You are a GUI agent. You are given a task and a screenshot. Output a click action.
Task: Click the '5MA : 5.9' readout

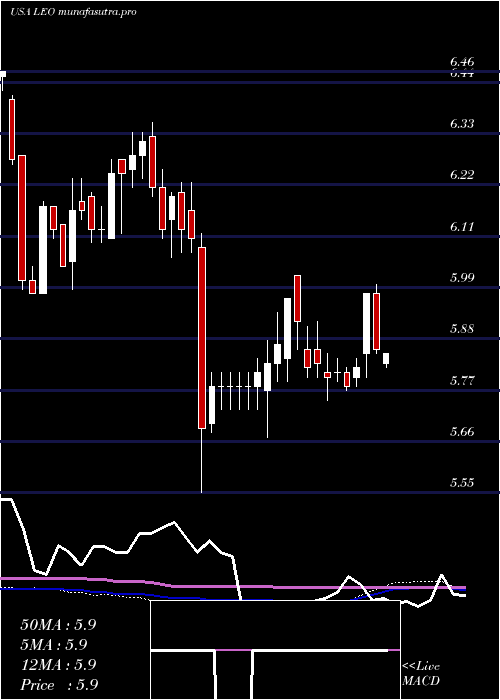[54, 644]
